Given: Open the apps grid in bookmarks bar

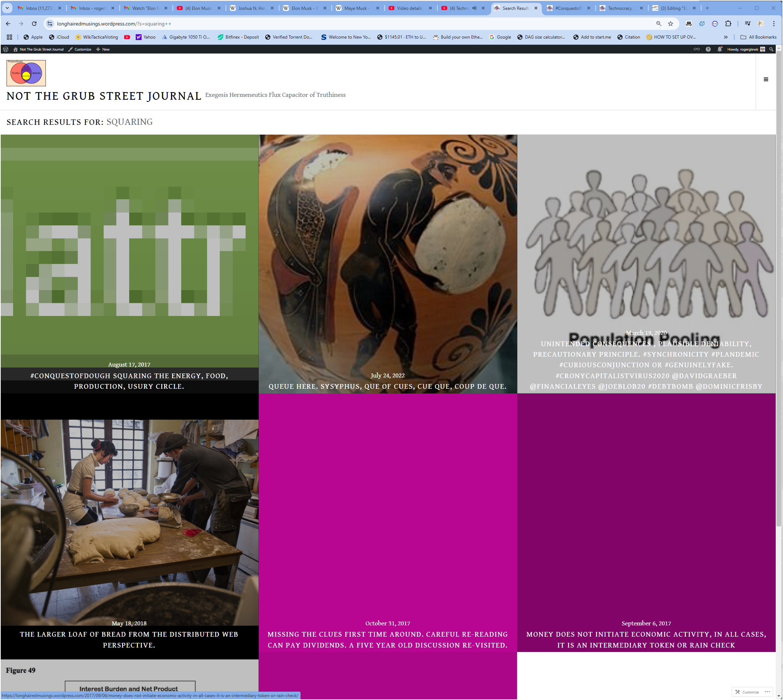Looking at the screenshot, I should 9,37.
